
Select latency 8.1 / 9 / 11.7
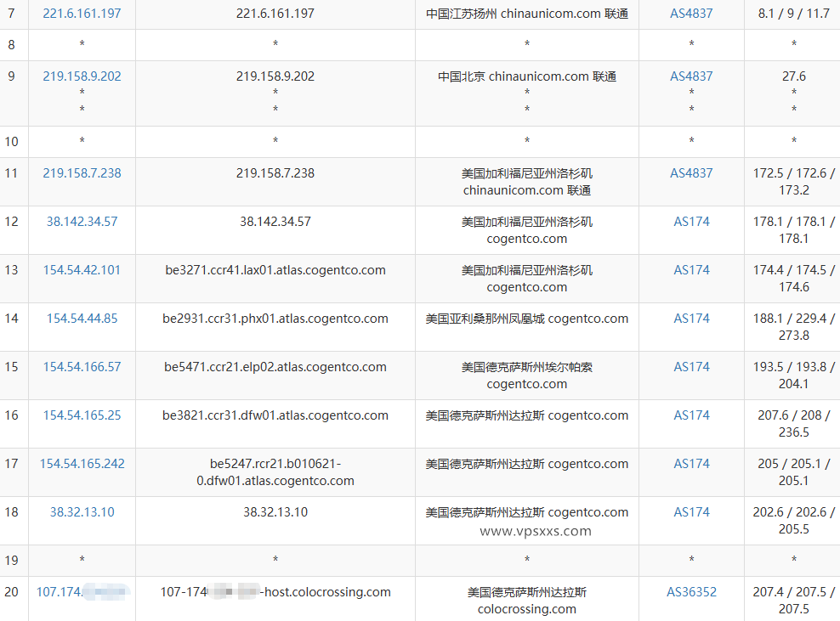(x=793, y=14)
